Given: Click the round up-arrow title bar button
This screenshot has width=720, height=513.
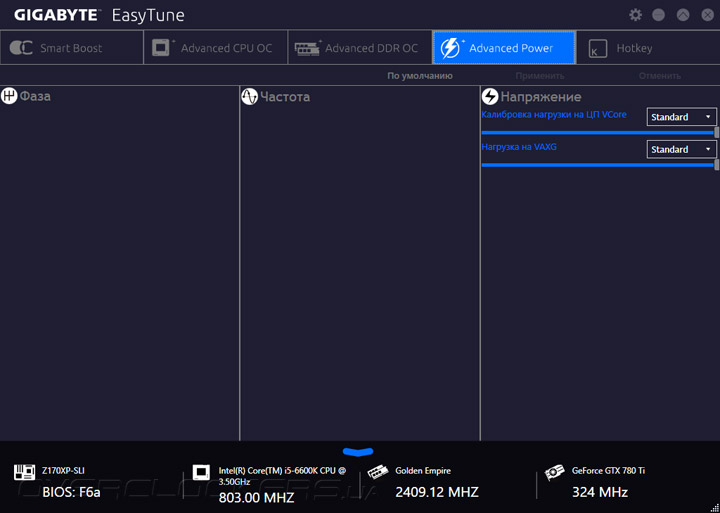Looking at the screenshot, I should click(683, 15).
